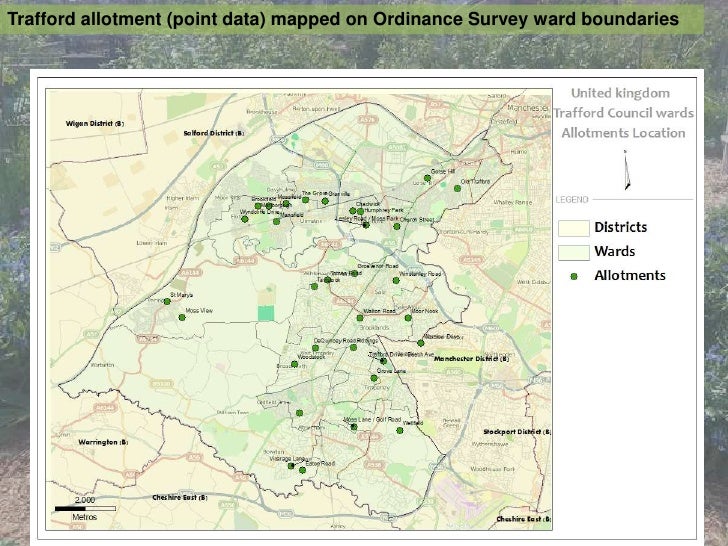
Task: Select the 'Trafford Council wards' text
Action: (x=624, y=113)
